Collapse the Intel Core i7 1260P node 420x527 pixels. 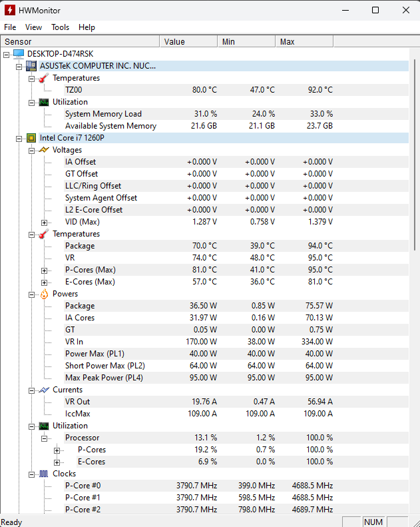(19, 138)
